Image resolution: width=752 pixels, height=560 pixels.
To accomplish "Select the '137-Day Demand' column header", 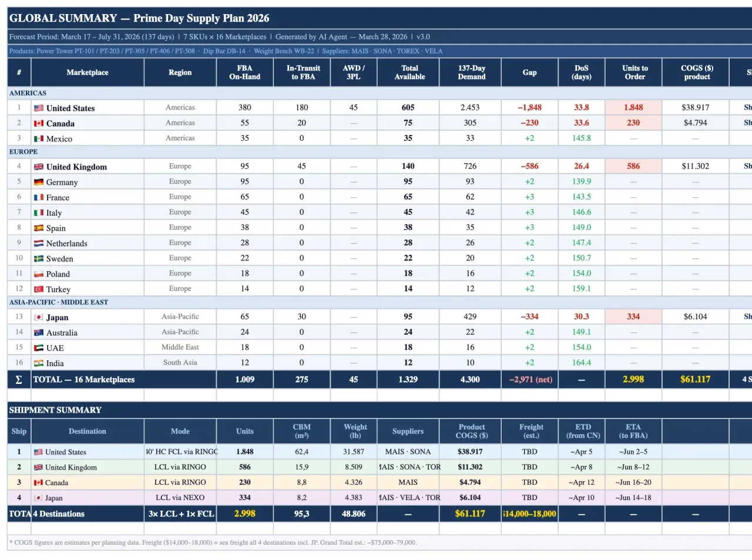I will click(471, 73).
